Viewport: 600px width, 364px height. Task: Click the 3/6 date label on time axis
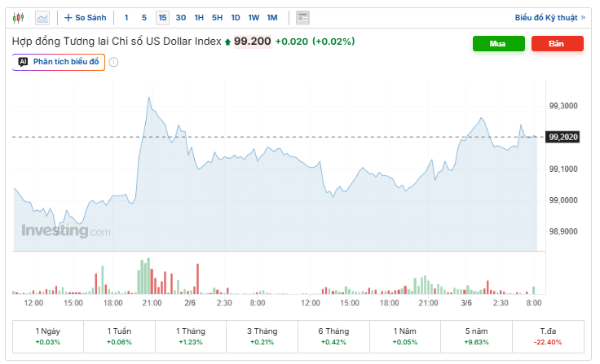point(466,303)
